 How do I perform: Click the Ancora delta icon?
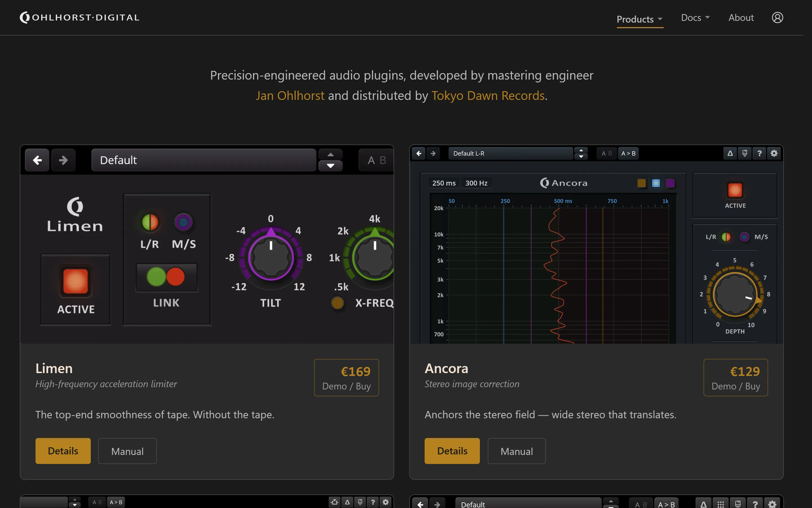point(730,153)
